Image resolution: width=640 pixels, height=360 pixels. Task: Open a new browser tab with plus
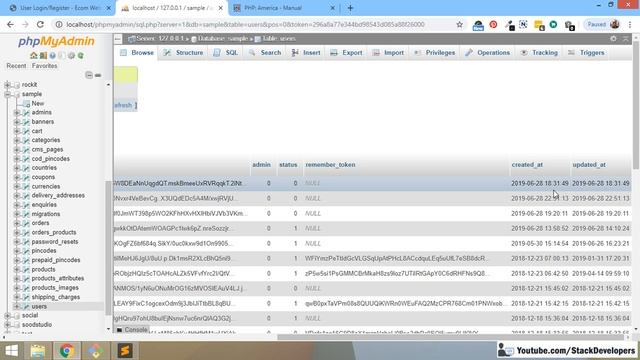point(350,8)
